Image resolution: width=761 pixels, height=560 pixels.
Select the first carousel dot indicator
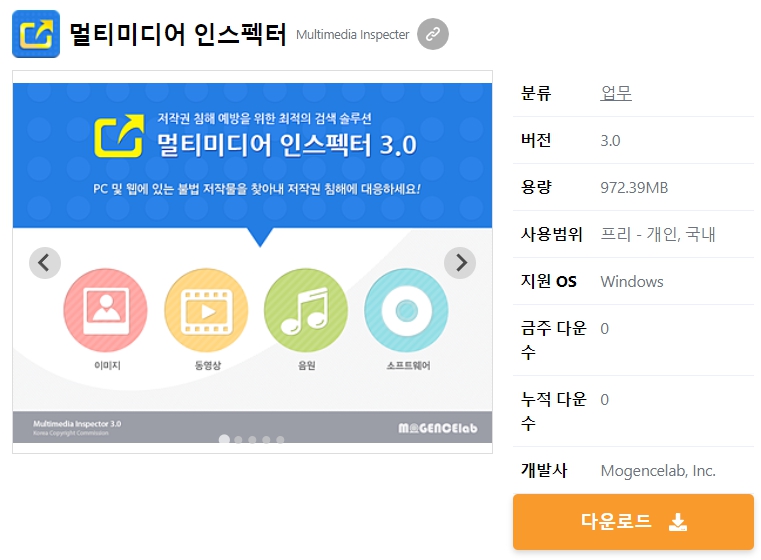click(x=224, y=439)
